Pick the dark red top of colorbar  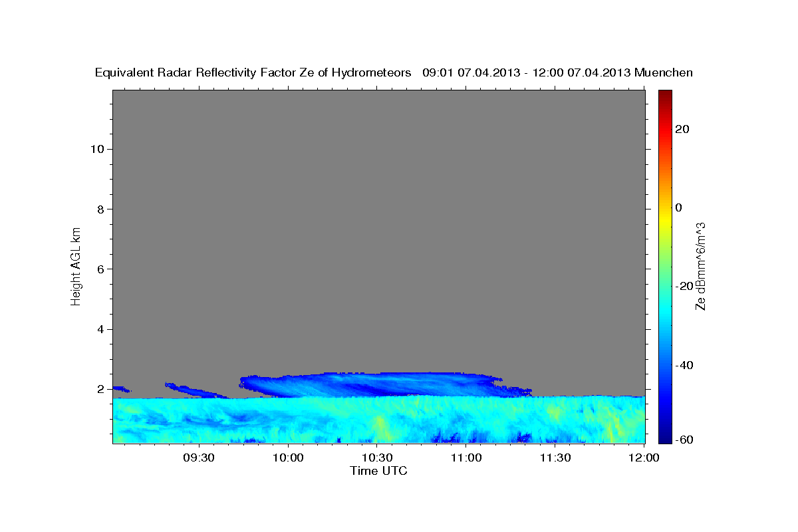pyautogui.click(x=665, y=95)
